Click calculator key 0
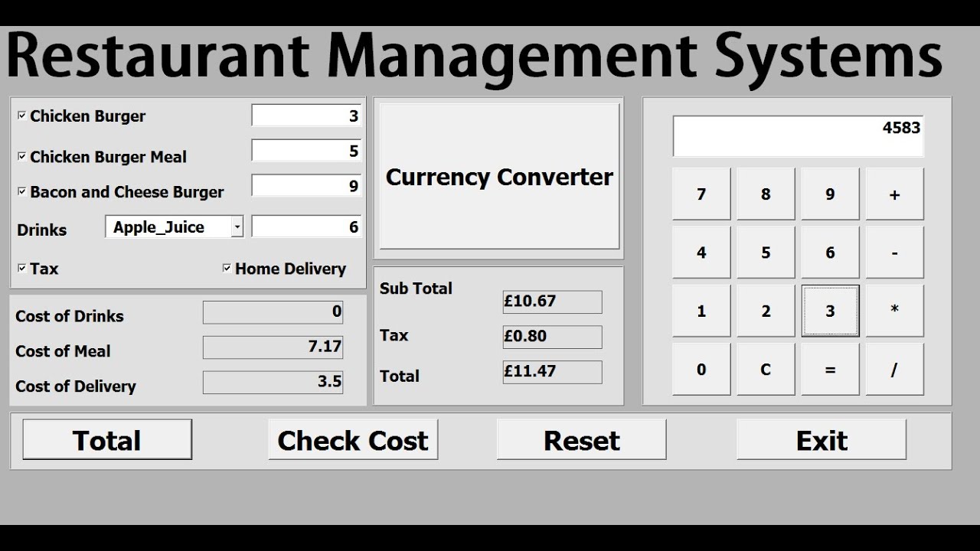 click(x=701, y=370)
